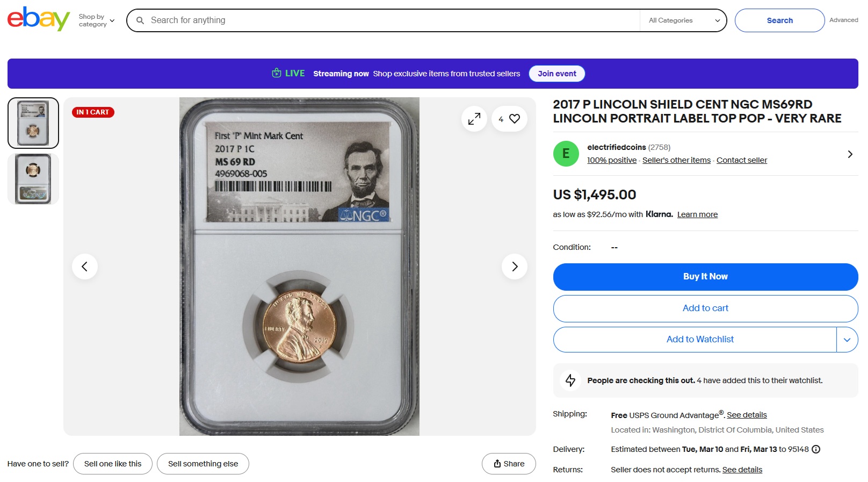Expand the Watchlist options dropdown arrow

(x=847, y=340)
